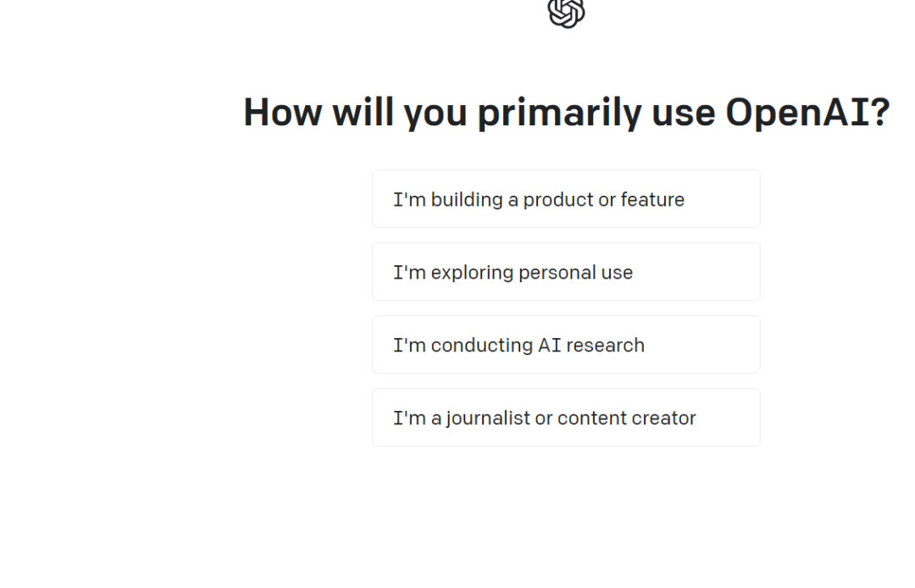Screen dimensions: 915x588
Task: Select the choice mentioning AI research
Action: (566, 345)
